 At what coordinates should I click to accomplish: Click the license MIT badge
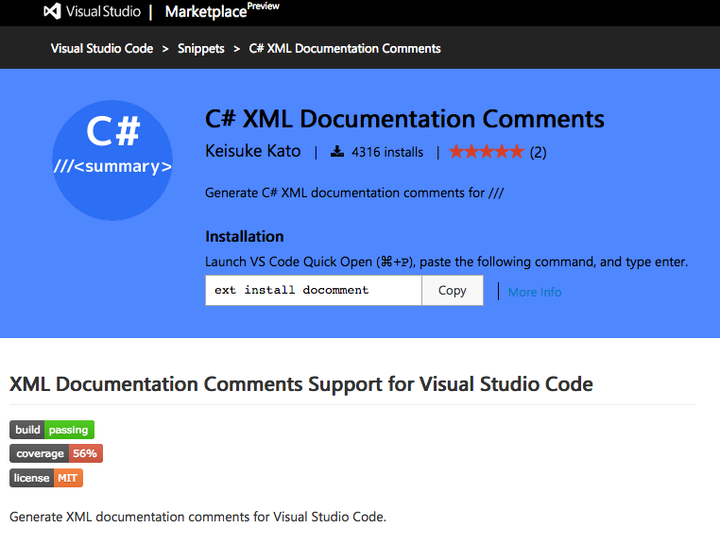pyautogui.click(x=46, y=478)
